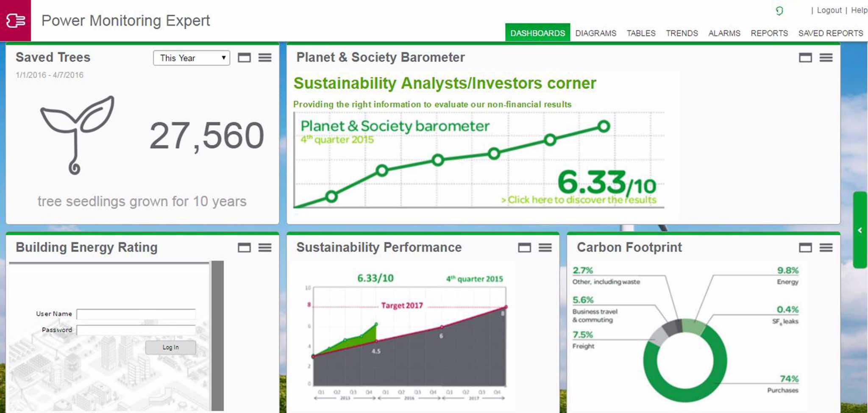
Task: Click the 27,560 saved trees value
Action: [207, 136]
